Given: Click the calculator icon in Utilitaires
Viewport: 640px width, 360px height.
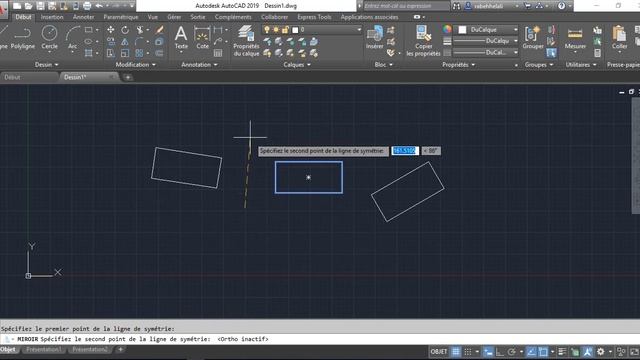Looking at the screenshot, I should 598,53.
